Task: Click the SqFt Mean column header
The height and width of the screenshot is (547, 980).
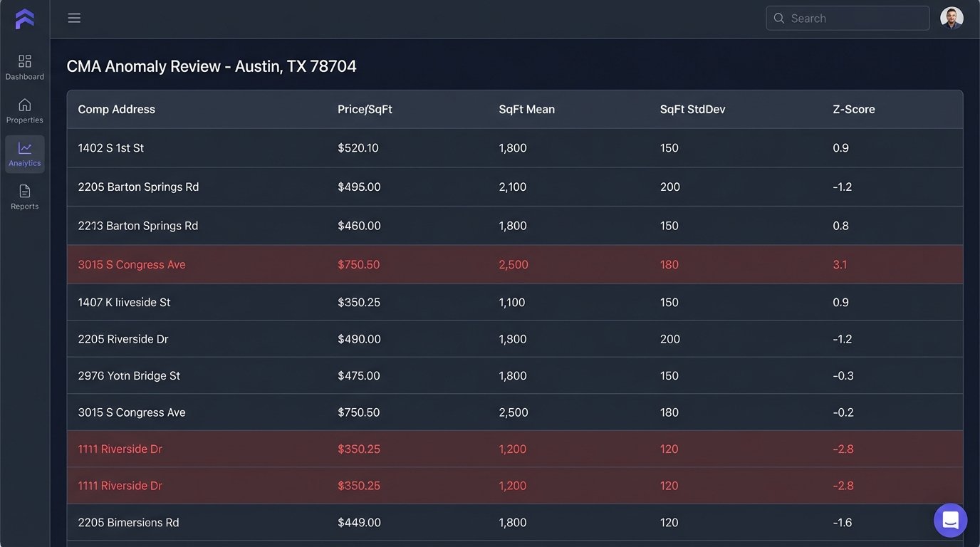Action: pos(526,110)
